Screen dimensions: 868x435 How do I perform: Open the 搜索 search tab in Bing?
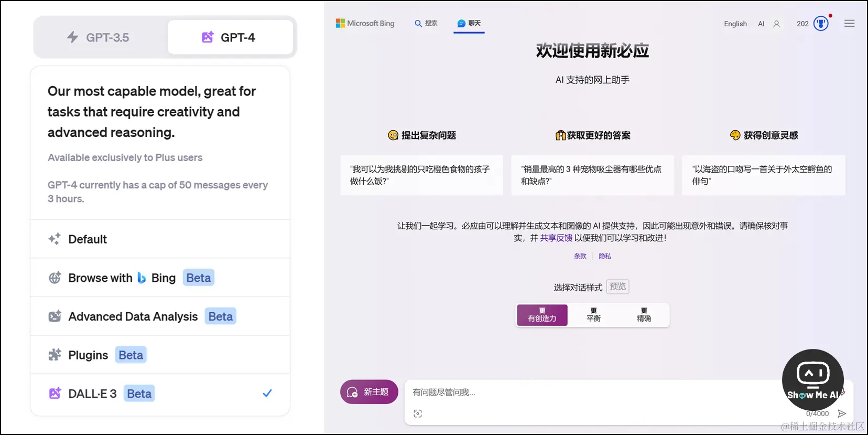click(426, 23)
